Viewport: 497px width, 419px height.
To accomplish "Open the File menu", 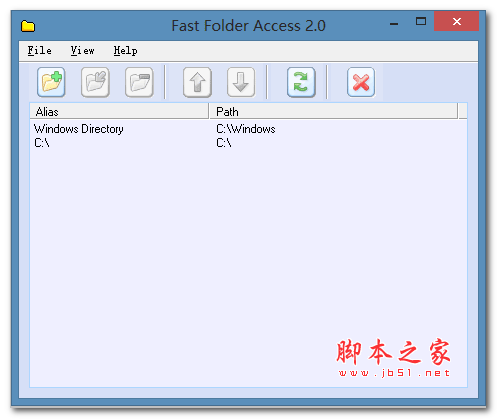I will [x=39, y=51].
